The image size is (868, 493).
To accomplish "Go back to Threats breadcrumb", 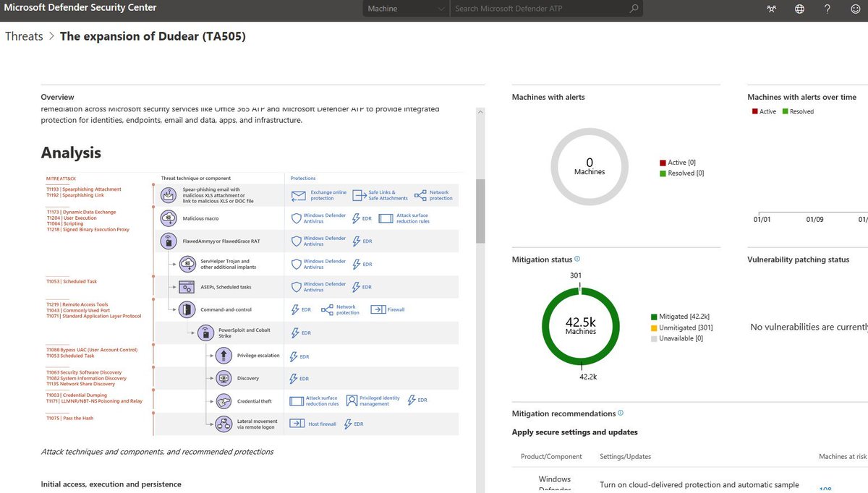I will (24, 36).
